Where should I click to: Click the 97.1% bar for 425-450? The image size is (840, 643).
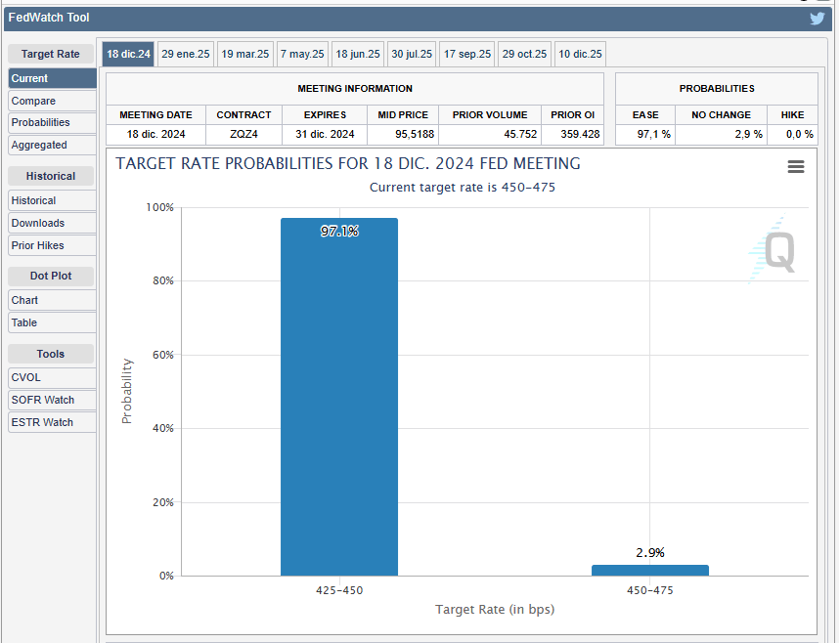click(x=339, y=401)
